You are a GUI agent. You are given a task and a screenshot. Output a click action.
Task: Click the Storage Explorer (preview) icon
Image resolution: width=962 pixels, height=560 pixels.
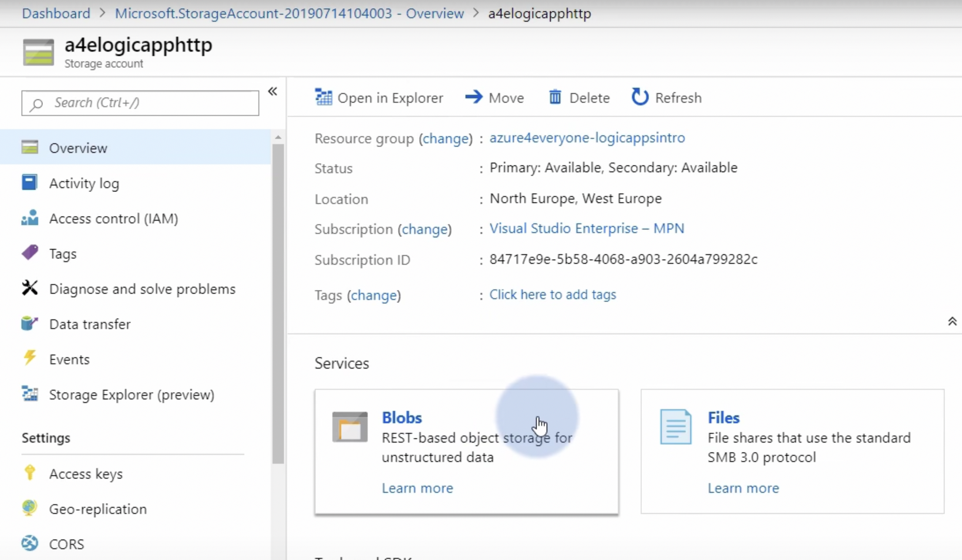pos(29,394)
